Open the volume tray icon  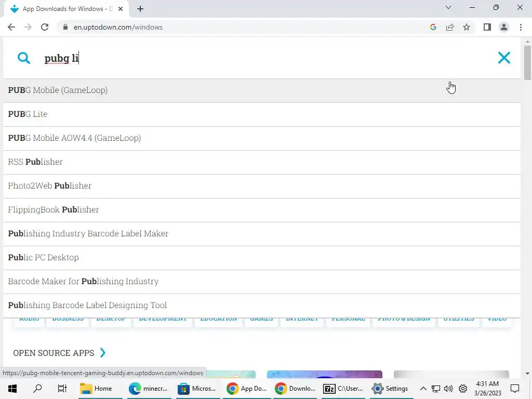coord(448,389)
